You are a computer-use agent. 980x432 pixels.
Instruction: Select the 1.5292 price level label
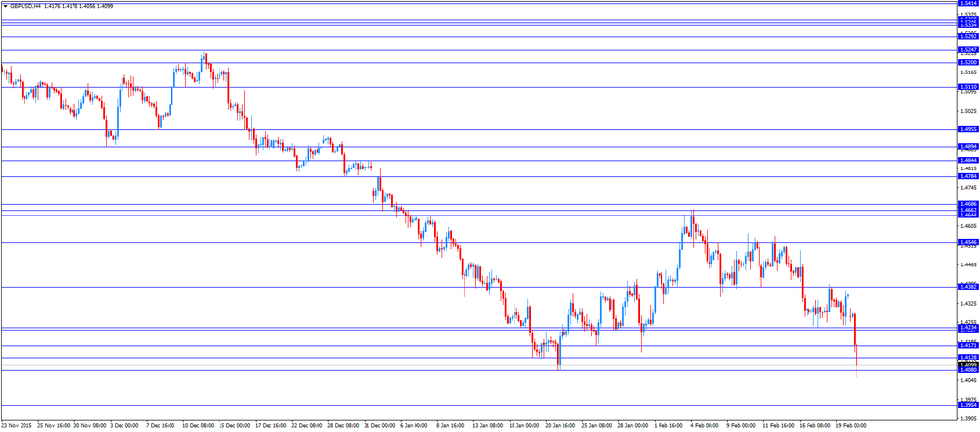pyautogui.click(x=968, y=37)
